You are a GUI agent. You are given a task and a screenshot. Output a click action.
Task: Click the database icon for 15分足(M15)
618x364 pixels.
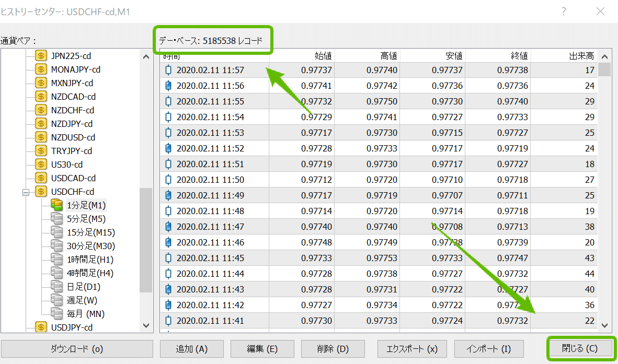[57, 232]
